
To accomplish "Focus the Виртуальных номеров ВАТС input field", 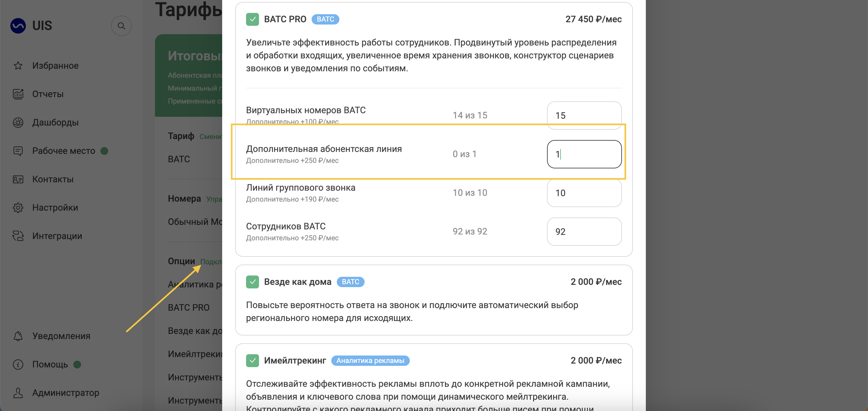I will [x=584, y=115].
